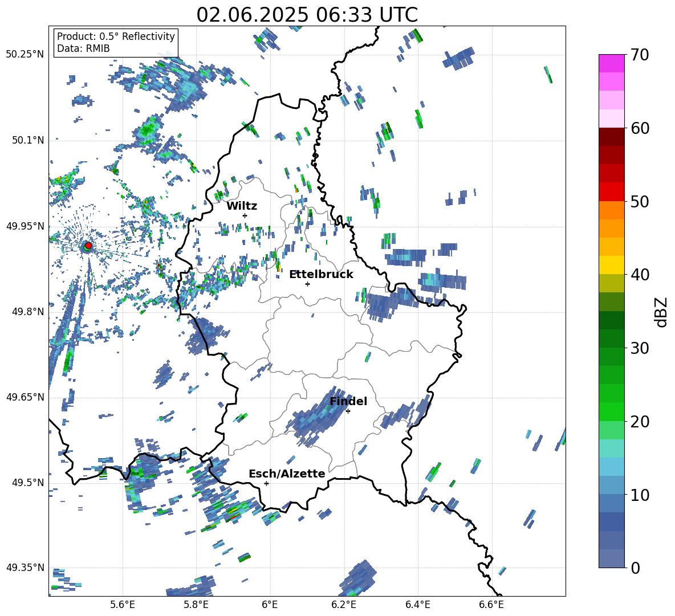Click the Ettelbruck cross marker
Screen dimensions: 675x616
tap(307, 284)
